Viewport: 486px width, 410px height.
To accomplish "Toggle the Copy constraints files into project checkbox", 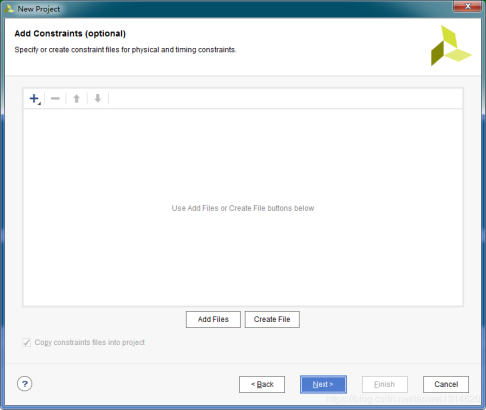I will tap(27, 342).
